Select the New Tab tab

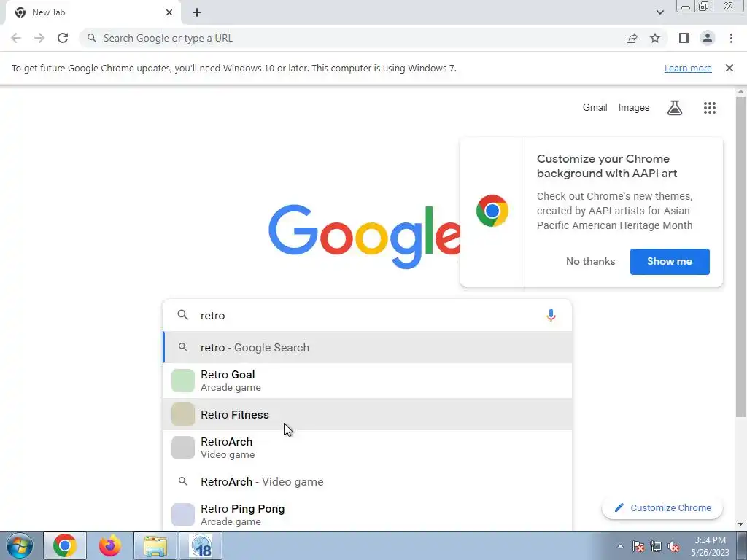pos(93,12)
